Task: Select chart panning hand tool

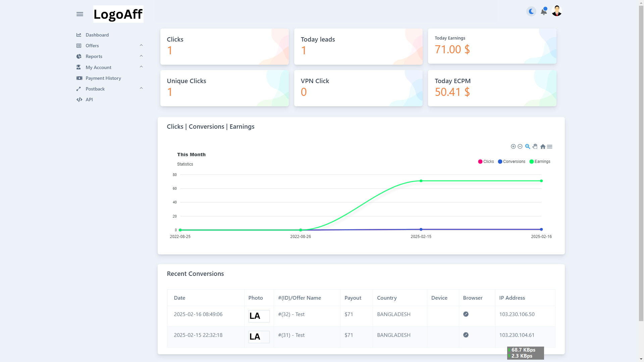Action: click(535, 146)
